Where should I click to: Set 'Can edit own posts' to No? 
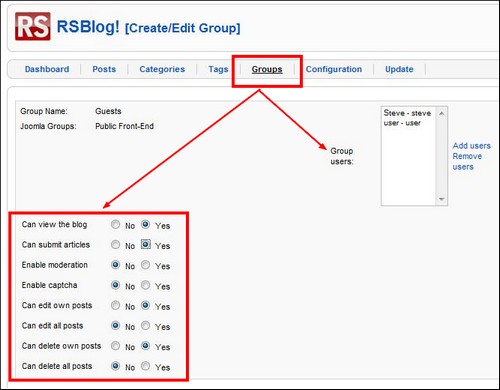tap(115, 305)
